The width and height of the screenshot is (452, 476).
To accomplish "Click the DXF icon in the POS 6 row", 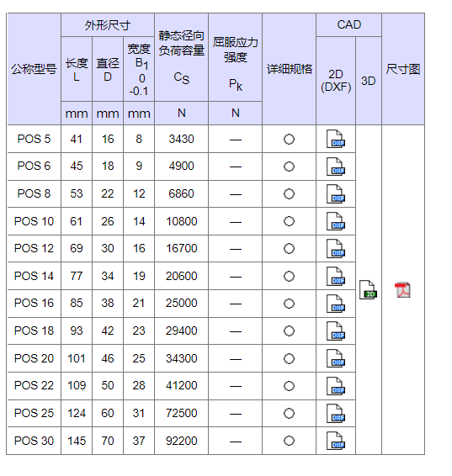I will coord(336,167).
